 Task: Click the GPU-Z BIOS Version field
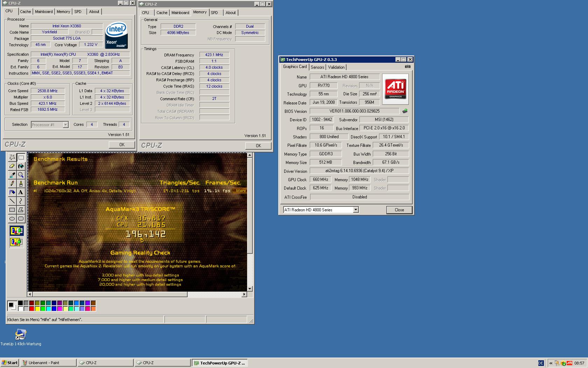click(354, 111)
